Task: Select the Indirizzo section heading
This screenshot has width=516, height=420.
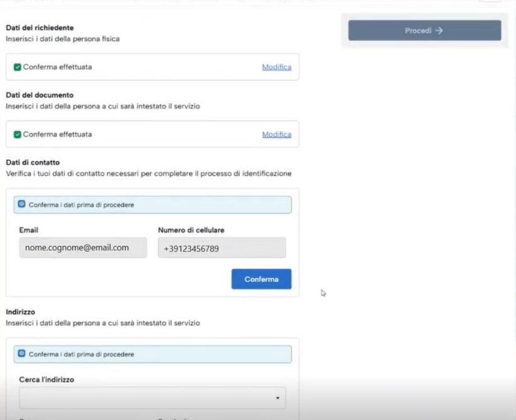Action: [x=20, y=312]
